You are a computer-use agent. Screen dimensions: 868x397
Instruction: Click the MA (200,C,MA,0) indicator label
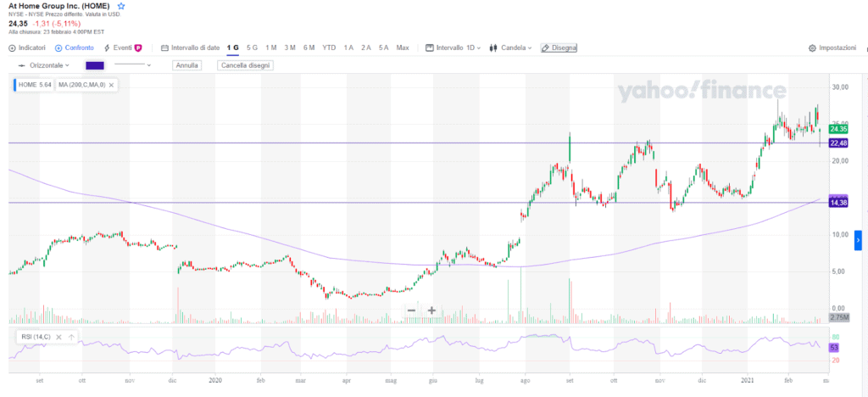82,85
